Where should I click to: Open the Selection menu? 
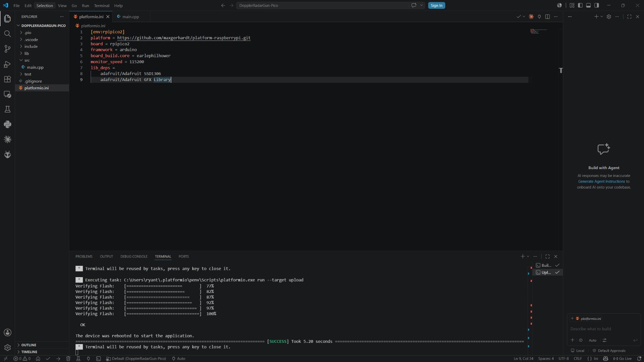click(45, 6)
